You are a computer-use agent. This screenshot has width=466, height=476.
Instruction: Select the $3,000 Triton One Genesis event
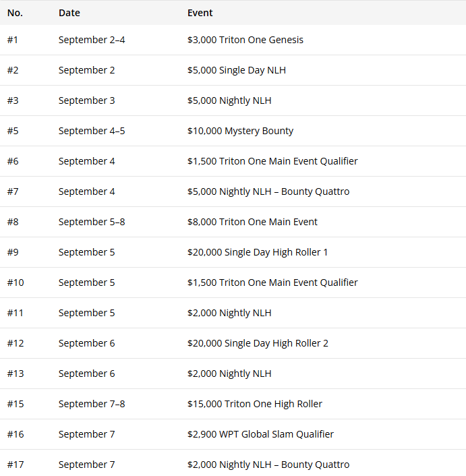coord(245,40)
